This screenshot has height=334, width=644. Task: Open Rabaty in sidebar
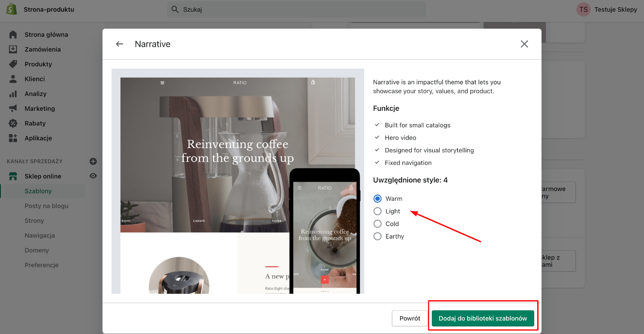click(x=35, y=123)
